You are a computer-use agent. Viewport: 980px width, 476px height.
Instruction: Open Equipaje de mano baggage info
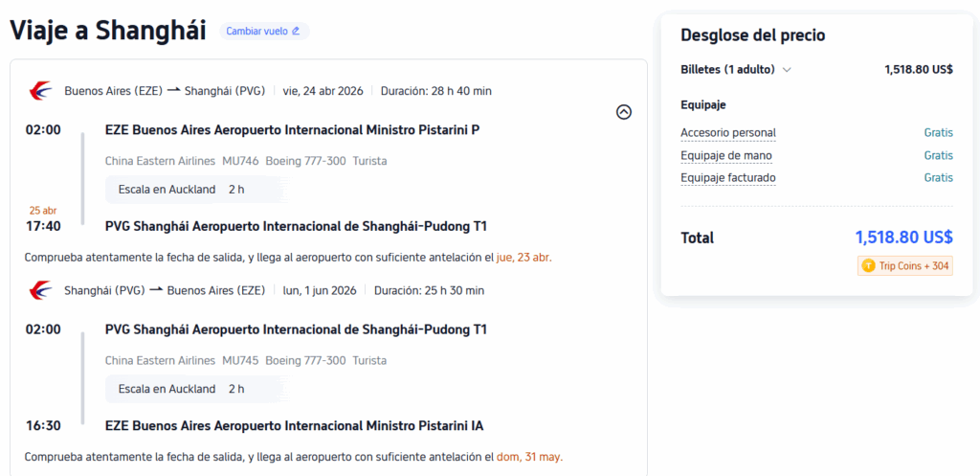coord(725,155)
